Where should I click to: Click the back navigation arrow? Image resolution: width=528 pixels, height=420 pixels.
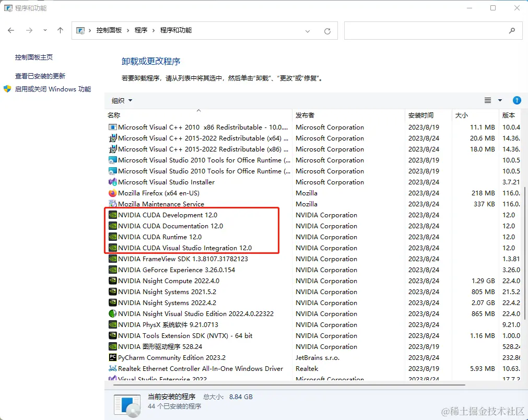click(x=10, y=30)
